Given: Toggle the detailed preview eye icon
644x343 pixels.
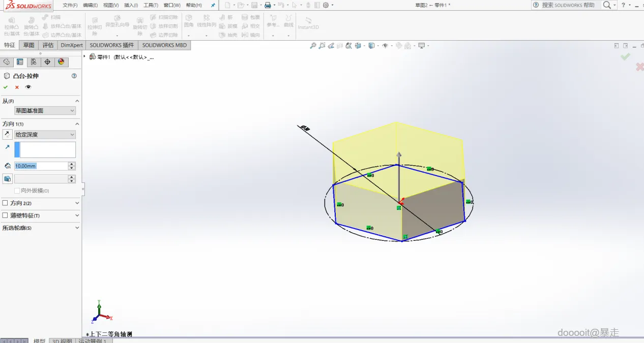Looking at the screenshot, I should click(28, 87).
